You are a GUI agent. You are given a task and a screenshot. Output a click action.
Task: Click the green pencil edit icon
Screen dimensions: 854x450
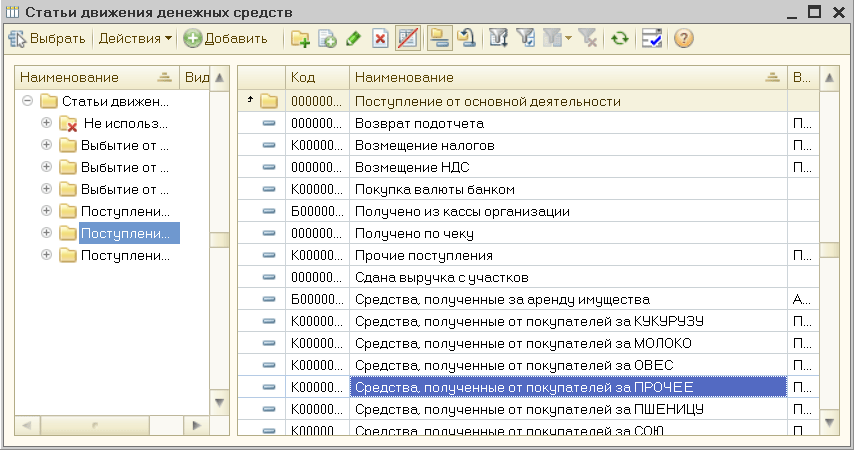[x=353, y=39]
